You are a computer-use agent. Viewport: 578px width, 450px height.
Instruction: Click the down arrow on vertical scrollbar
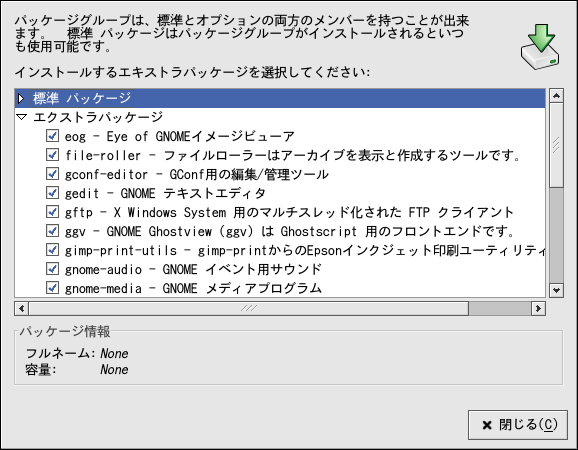(556, 290)
